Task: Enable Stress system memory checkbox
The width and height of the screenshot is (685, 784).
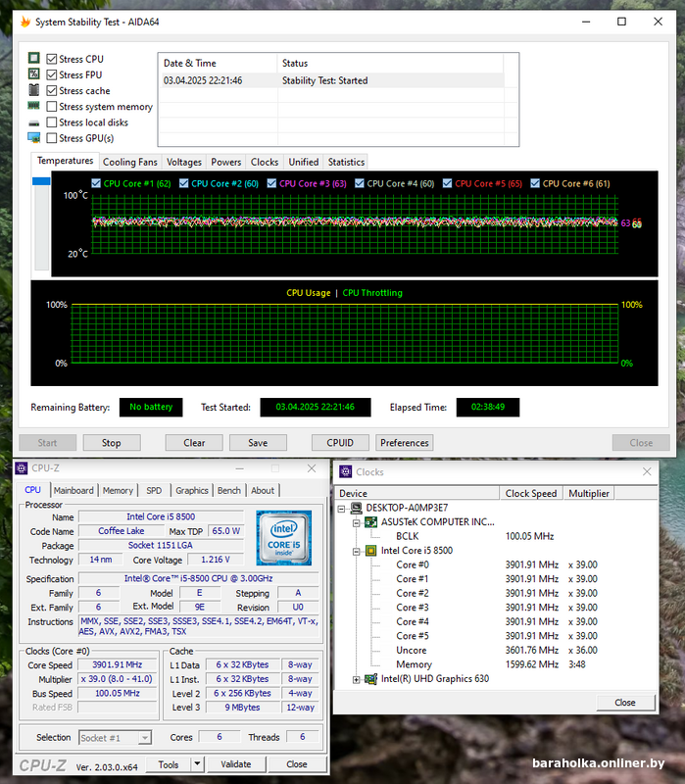Action: click(x=52, y=107)
